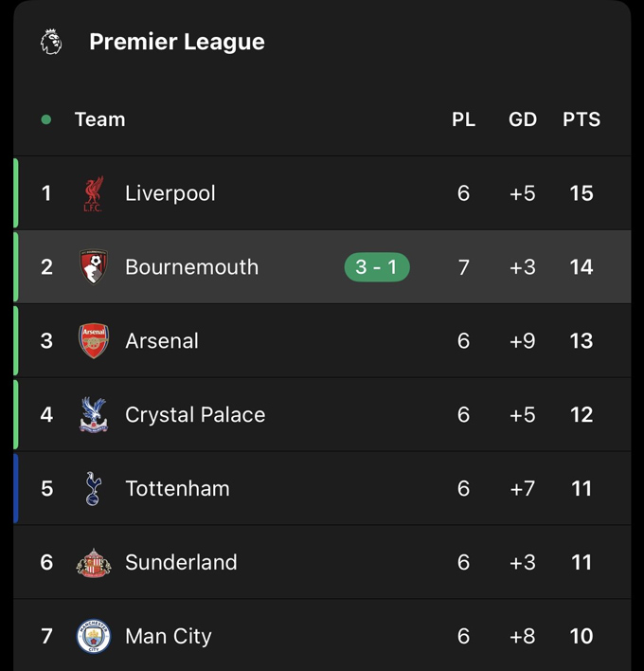Viewport: 644px width, 671px height.
Task: Select Arsenal's 13 points value
Action: tap(581, 341)
